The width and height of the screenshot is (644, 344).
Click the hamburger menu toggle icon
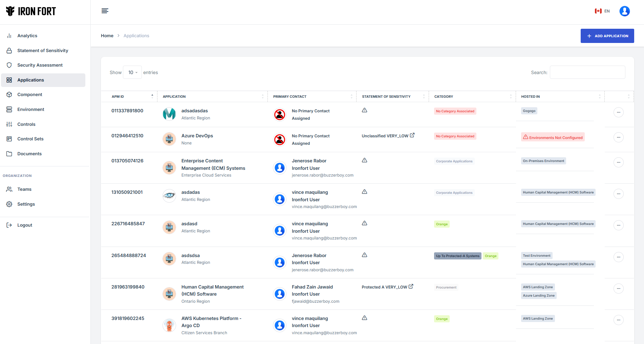point(105,11)
